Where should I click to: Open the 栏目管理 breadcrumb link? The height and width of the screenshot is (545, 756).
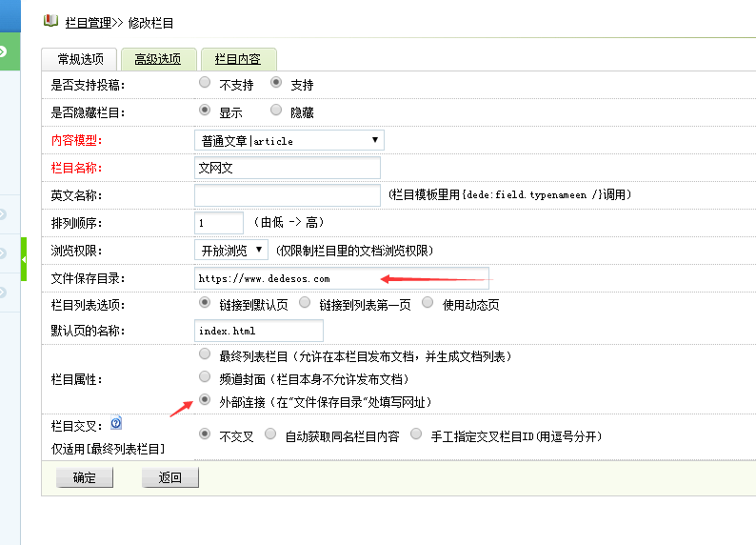[x=89, y=23]
